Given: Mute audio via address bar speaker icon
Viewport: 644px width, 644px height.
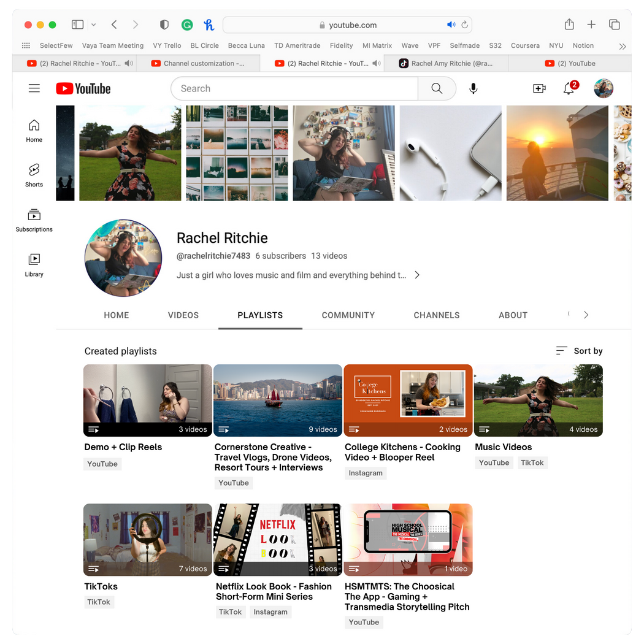Looking at the screenshot, I should point(451,25).
